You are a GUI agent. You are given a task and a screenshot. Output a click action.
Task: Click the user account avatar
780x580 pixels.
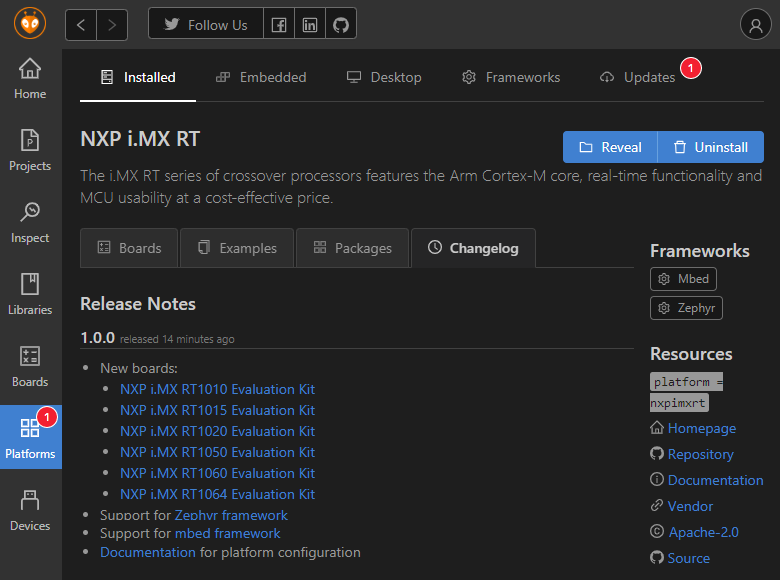point(755,24)
